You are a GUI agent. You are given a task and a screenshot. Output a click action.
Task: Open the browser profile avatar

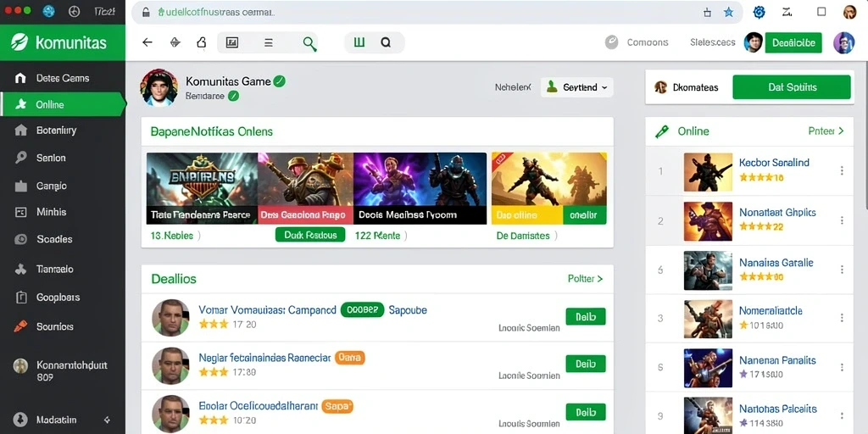(849, 12)
